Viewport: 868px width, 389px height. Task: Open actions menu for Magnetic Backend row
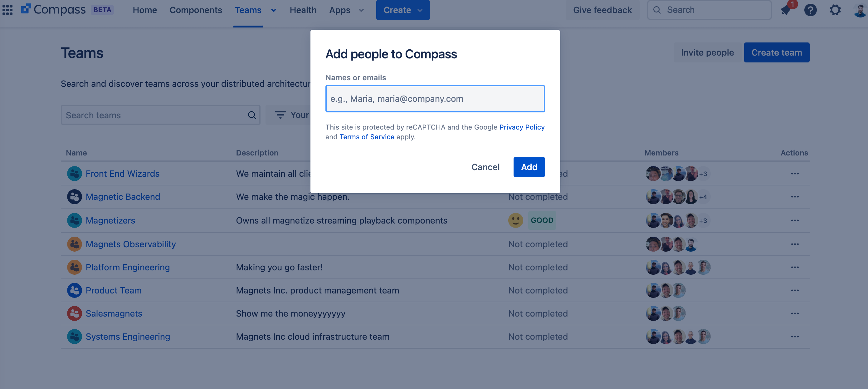(x=795, y=196)
